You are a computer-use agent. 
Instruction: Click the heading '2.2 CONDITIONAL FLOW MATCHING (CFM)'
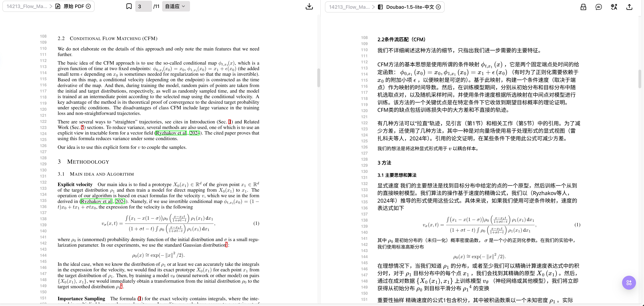click(x=107, y=38)
